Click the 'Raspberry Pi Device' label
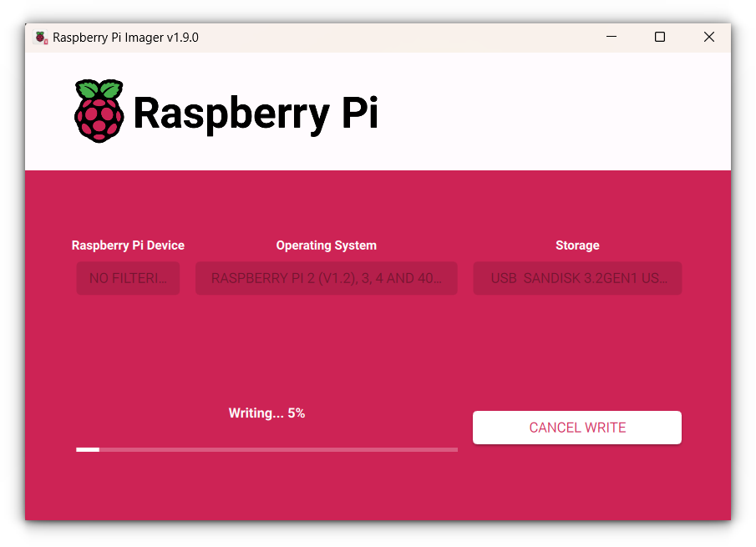Image resolution: width=756 pixels, height=547 pixels. tap(128, 246)
